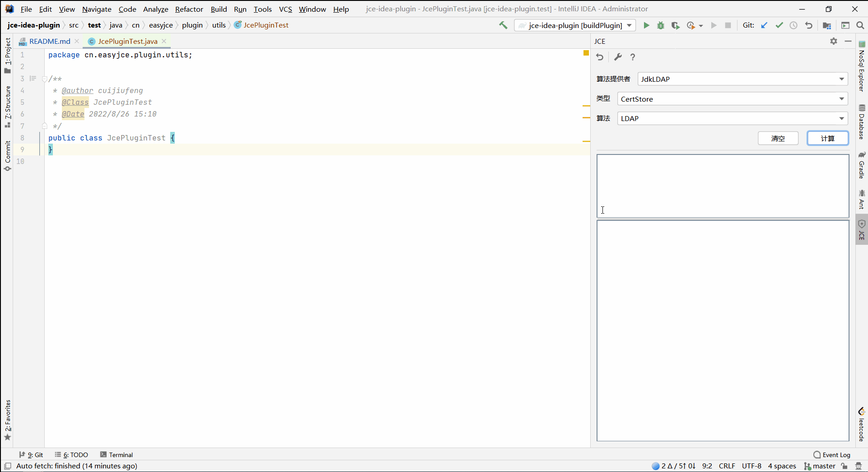Close the README.md tab
Viewport: 868px width, 472px height.
[x=77, y=41]
